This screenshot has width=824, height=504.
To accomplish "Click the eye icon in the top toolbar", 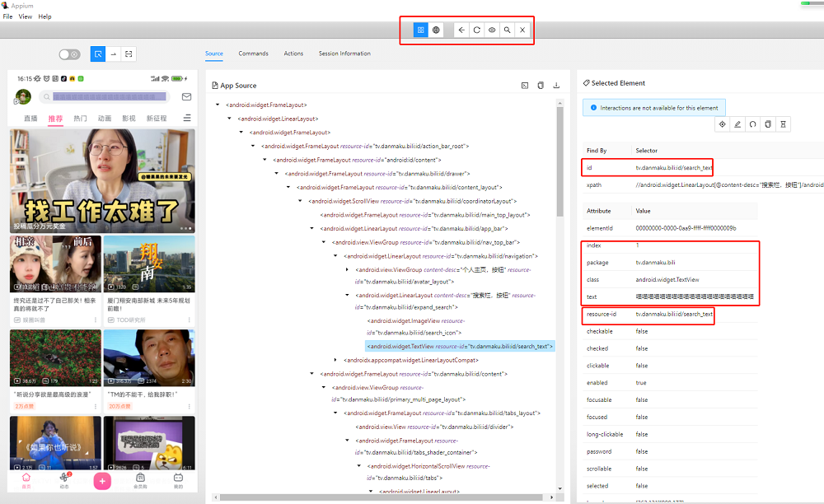I will 492,30.
